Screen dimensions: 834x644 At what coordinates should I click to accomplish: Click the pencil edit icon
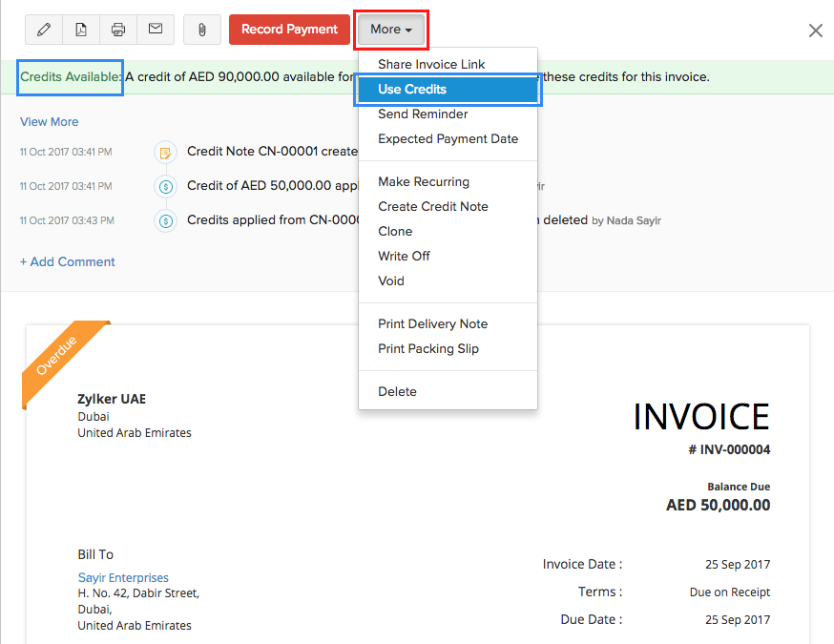[44, 30]
